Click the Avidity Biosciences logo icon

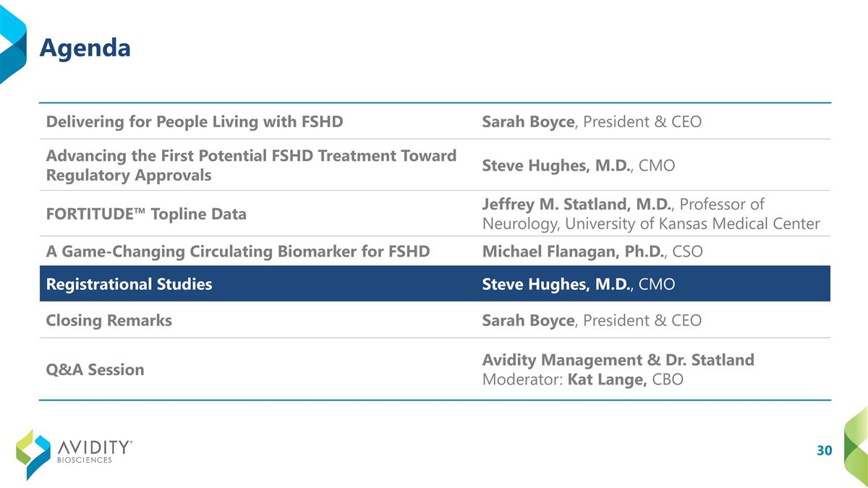[33, 453]
